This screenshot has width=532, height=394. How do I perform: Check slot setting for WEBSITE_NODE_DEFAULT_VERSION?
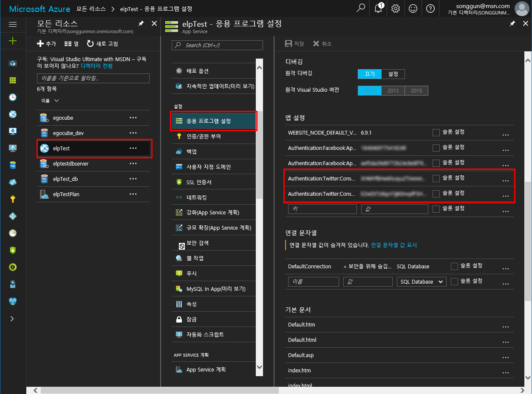[436, 132]
